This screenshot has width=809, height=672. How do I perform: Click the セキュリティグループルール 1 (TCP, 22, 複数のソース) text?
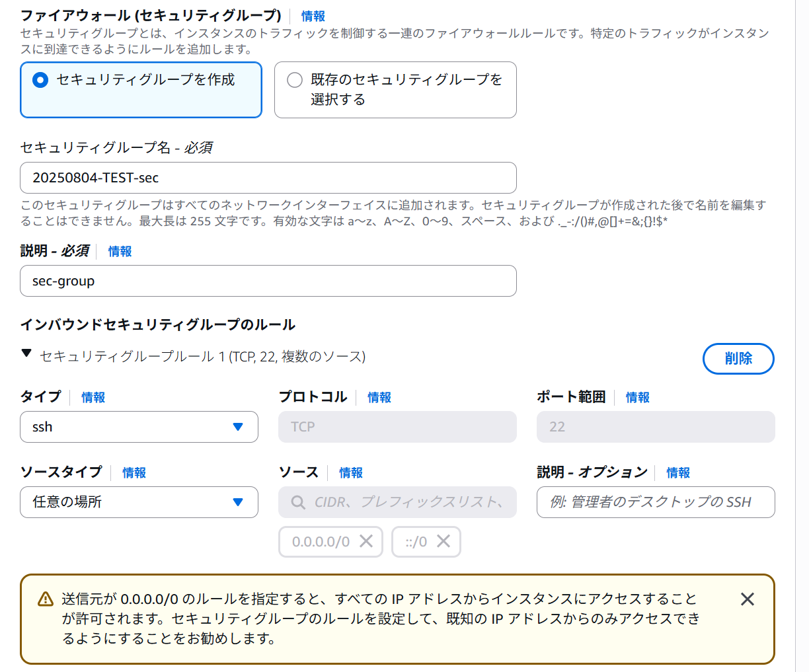(202, 356)
